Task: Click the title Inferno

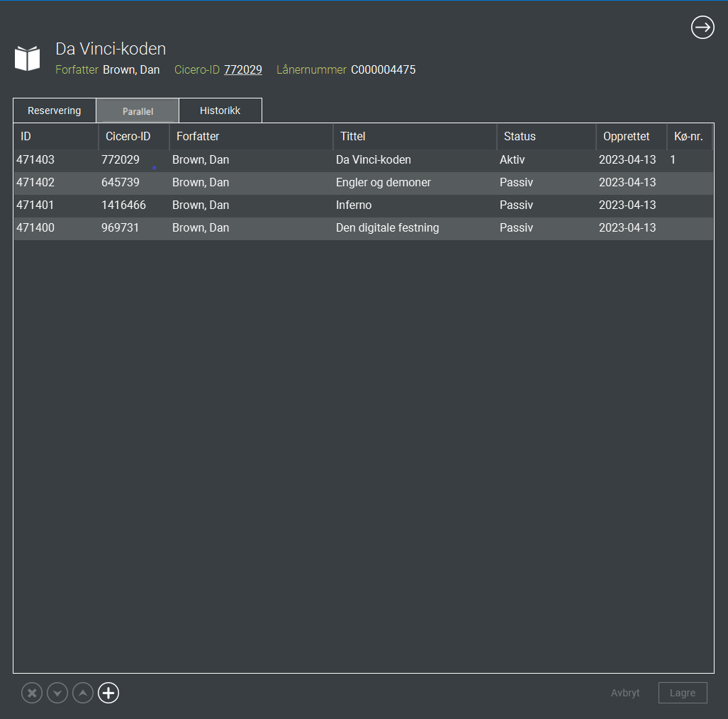Action: (353, 205)
